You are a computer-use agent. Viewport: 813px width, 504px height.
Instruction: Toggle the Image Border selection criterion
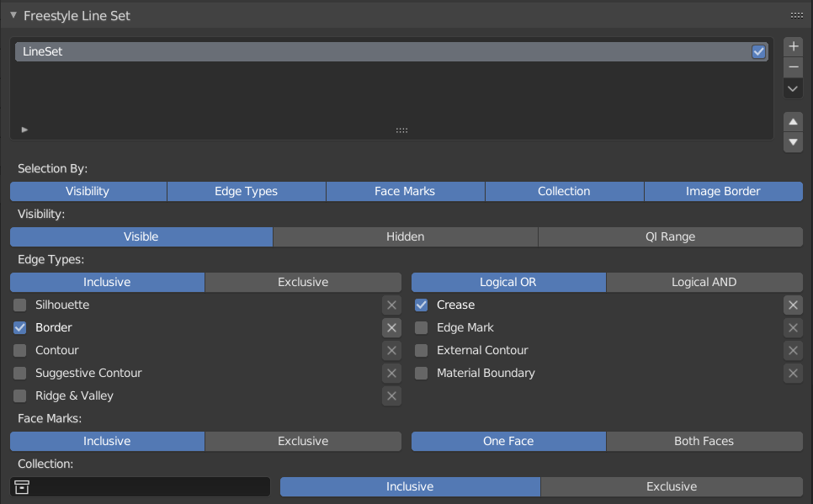point(723,191)
